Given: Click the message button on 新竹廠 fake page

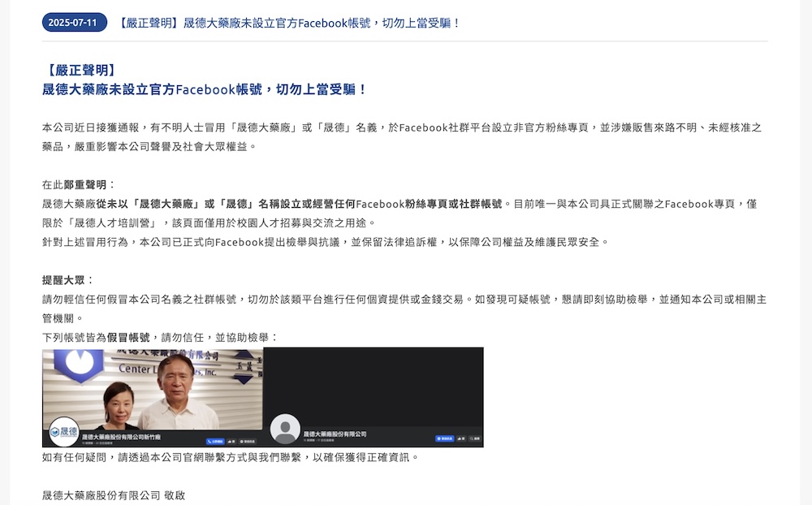Looking at the screenshot, I should (248, 442).
